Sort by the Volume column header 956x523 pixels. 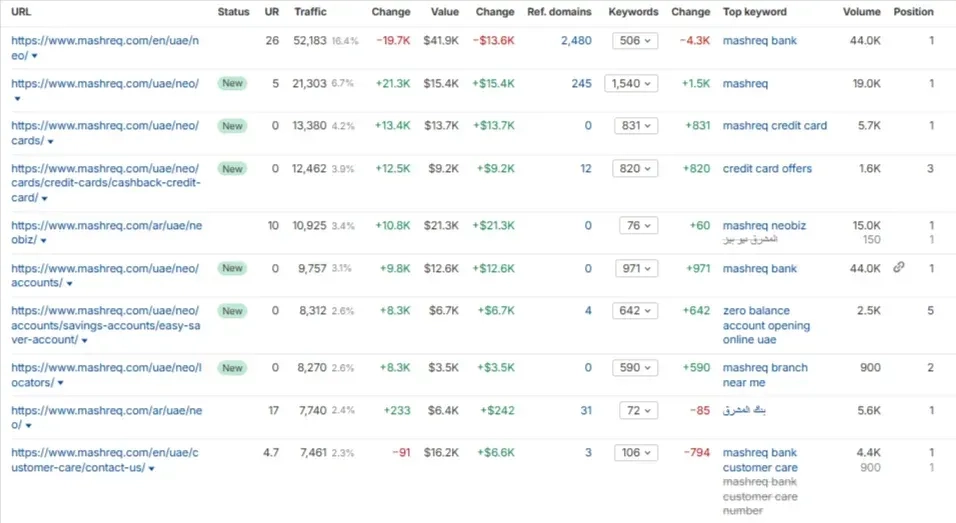[x=861, y=12]
